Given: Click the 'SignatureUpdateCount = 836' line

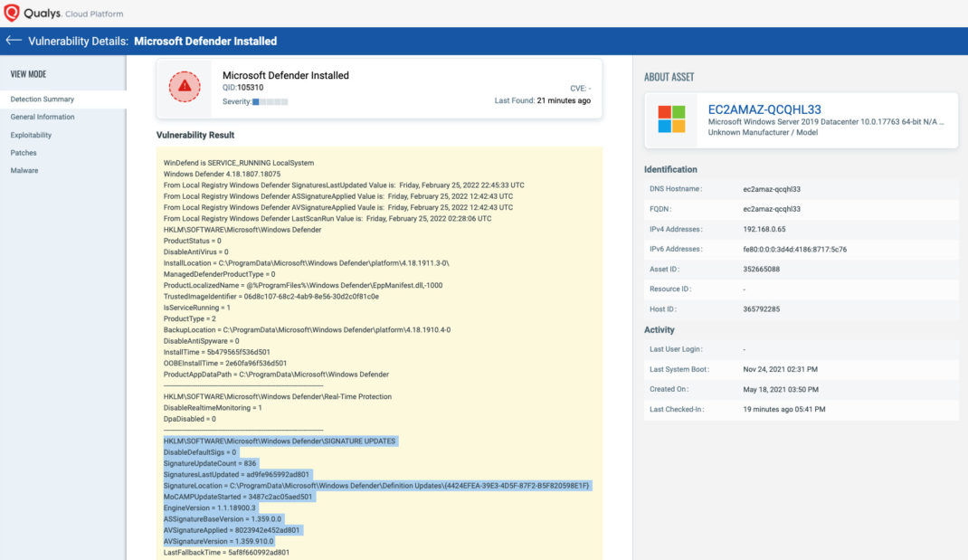Looking at the screenshot, I should (x=209, y=463).
